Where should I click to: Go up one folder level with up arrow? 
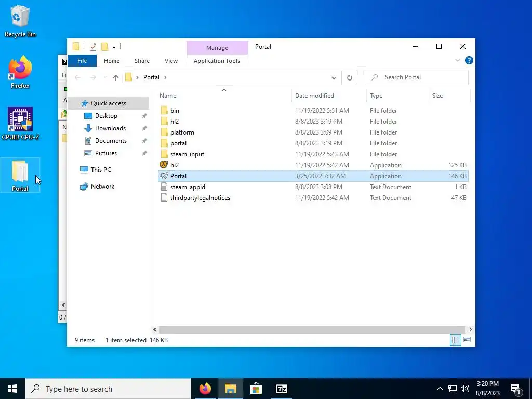116,77
